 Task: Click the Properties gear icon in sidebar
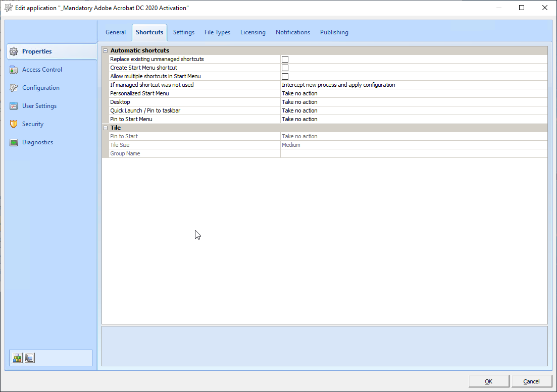(14, 51)
